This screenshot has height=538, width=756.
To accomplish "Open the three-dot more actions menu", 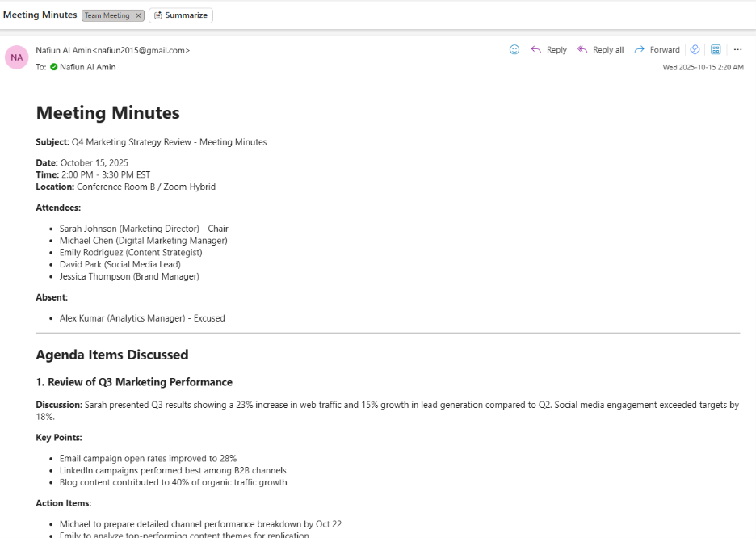I will (737, 49).
